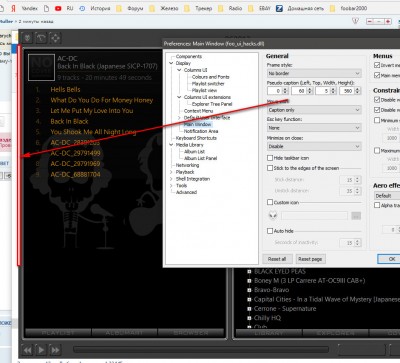Image resolution: width=400 pixels, height=363 pixels.
Task: Open the Radio bookmark folder
Action: coord(220,9)
